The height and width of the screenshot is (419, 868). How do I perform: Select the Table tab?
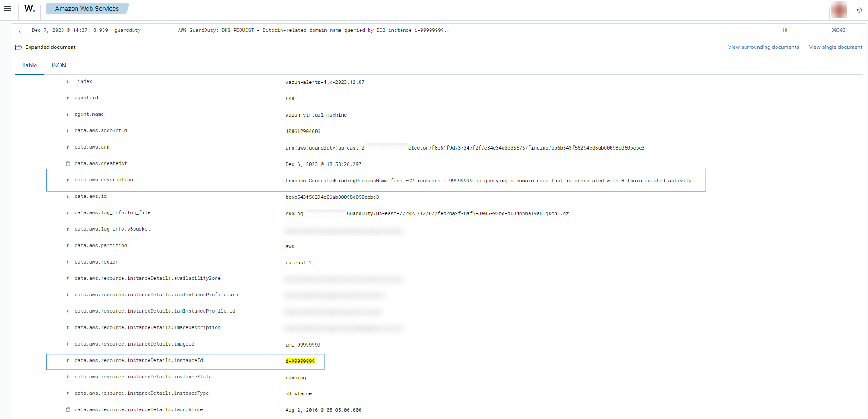30,66
